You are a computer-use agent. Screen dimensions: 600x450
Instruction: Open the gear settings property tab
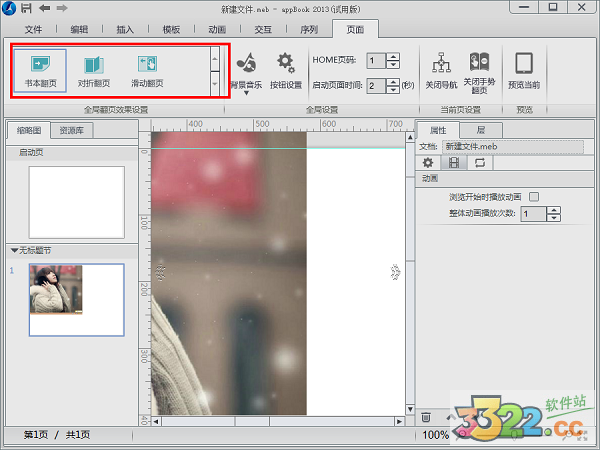point(428,163)
